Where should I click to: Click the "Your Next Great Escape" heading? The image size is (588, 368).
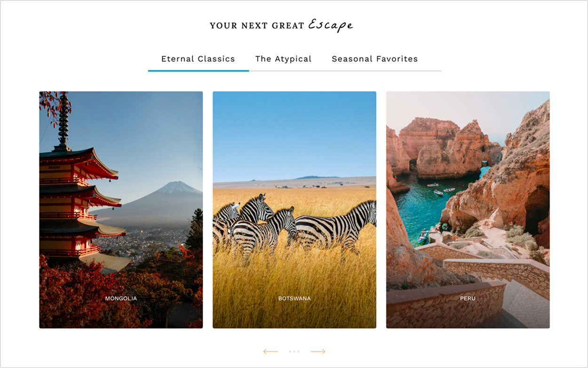click(x=281, y=25)
